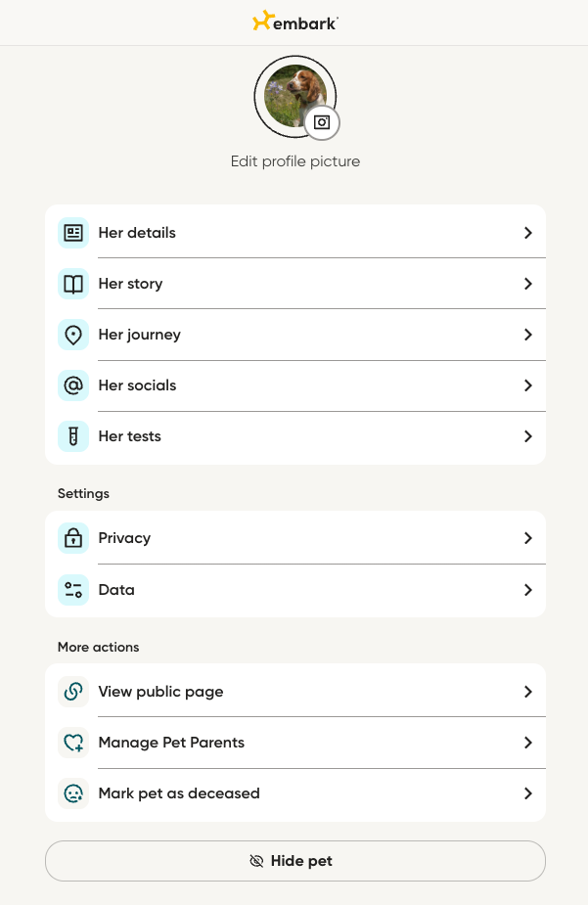Open the Her journey menu row
588x905 pixels.
295,335
